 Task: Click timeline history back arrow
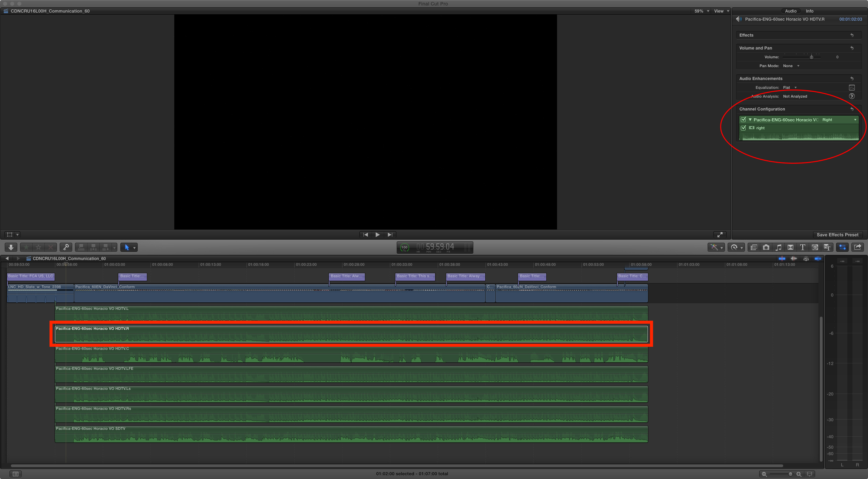coord(7,259)
